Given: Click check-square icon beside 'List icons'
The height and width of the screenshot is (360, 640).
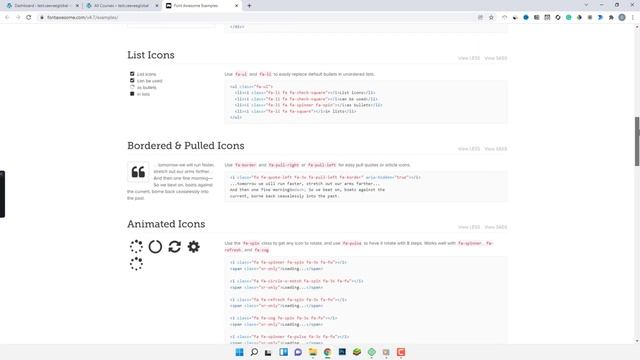Looking at the screenshot, I should tap(132, 74).
